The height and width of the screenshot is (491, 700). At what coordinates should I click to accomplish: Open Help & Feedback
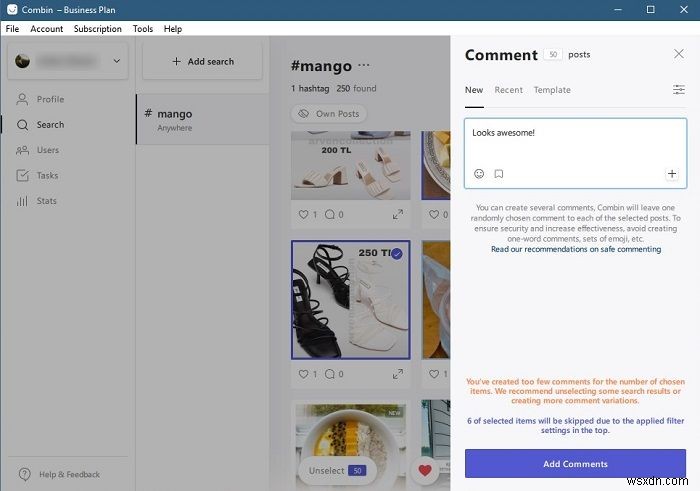point(59,474)
